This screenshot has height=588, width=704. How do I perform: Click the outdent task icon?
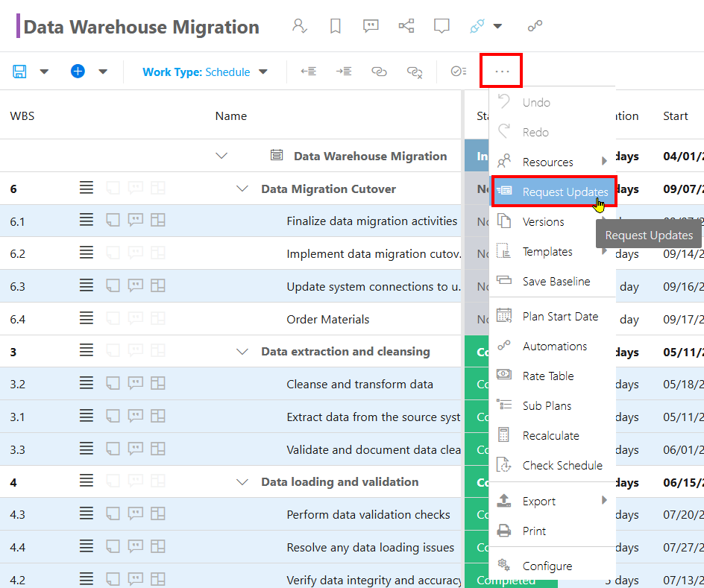tap(309, 72)
